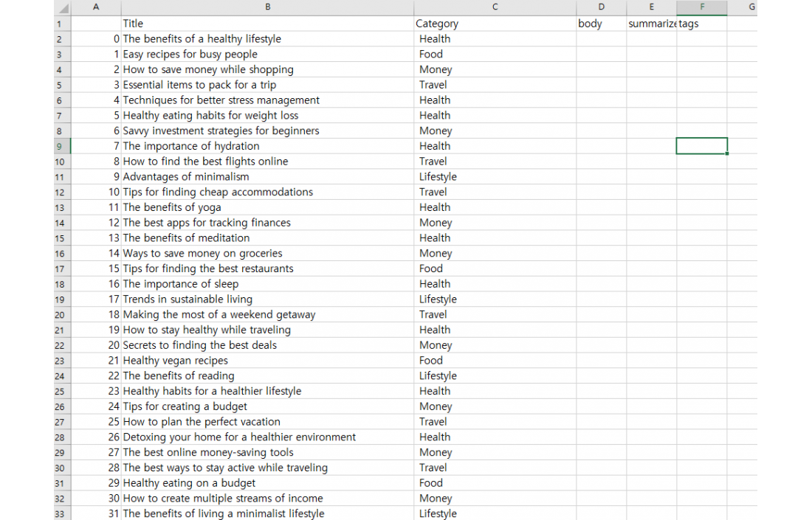Select the 'summarize' header cell
This screenshot has width=812, height=520.
click(x=651, y=24)
